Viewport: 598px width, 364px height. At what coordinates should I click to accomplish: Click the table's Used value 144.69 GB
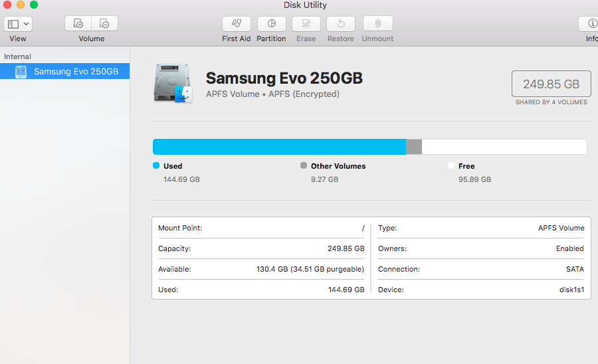[x=346, y=290]
